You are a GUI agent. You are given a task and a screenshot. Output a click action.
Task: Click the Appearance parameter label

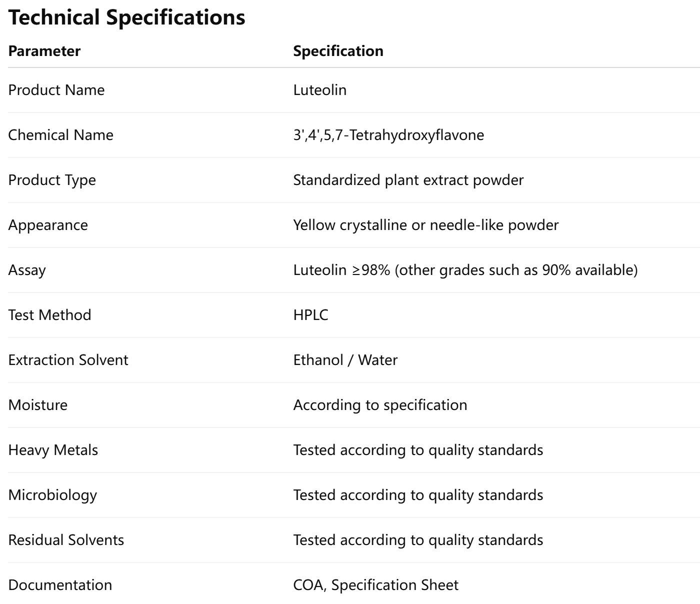[48, 225]
